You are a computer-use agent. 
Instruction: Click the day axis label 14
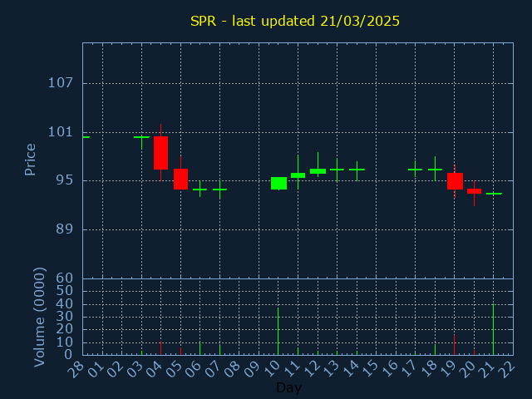click(x=351, y=369)
